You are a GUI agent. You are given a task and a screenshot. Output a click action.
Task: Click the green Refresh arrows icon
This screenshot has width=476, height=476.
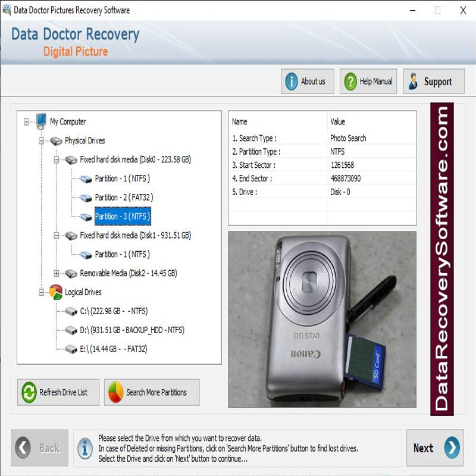coord(29,392)
